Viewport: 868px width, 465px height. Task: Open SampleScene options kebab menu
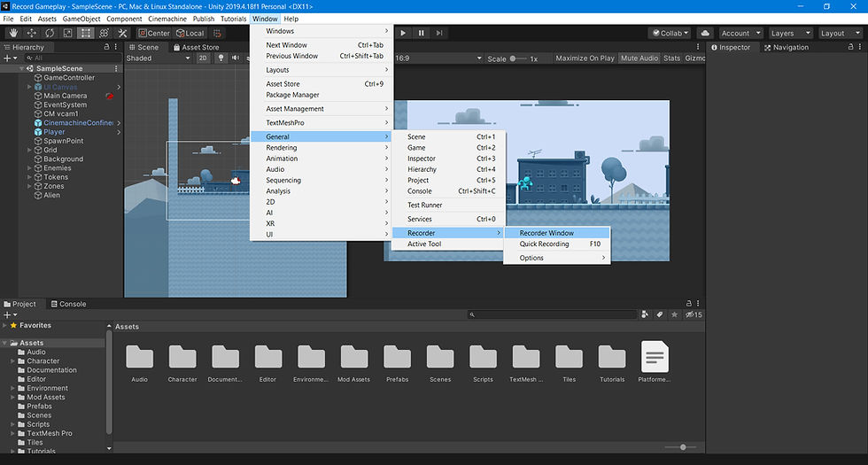coord(116,69)
